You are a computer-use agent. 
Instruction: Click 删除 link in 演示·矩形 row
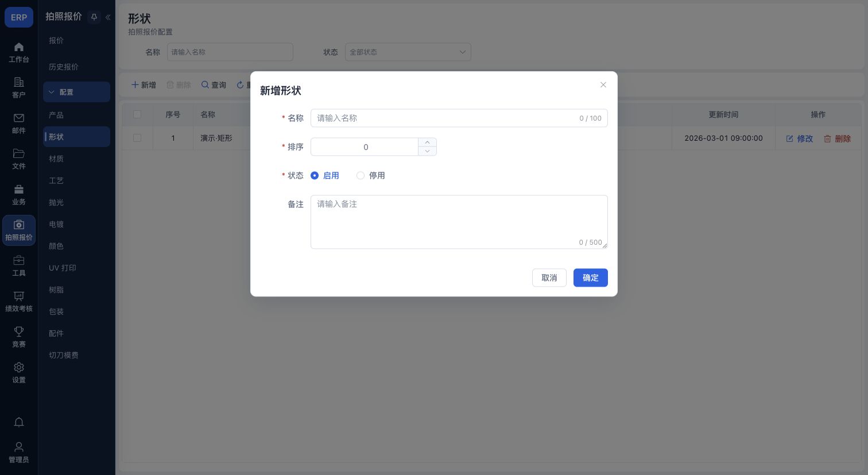click(838, 138)
